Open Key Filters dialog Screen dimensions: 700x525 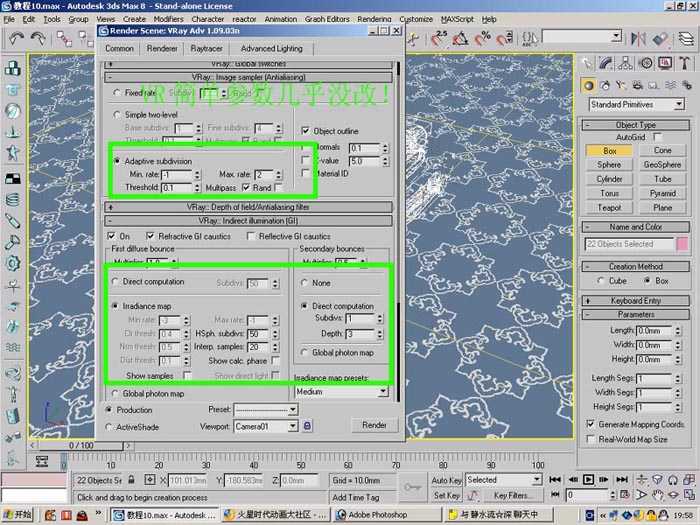[511, 495]
